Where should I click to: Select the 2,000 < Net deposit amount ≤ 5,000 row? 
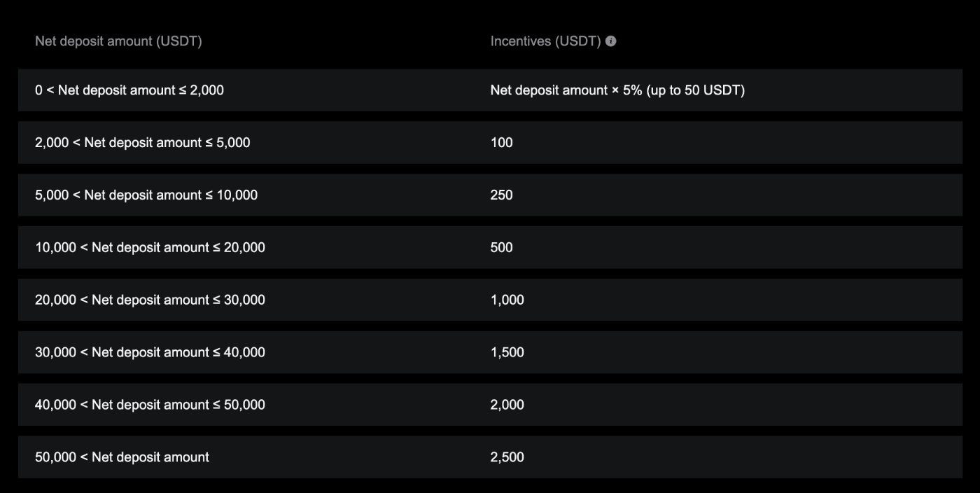point(142,143)
